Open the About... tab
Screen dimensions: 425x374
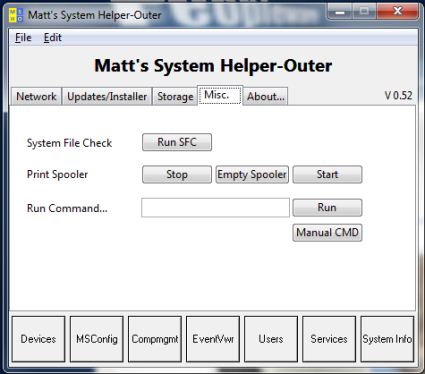265,97
